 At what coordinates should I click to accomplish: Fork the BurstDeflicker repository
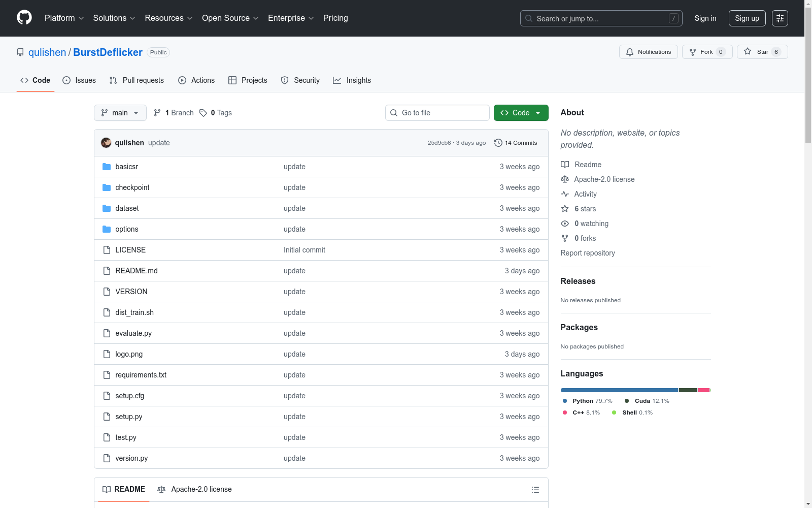pyautogui.click(x=707, y=52)
